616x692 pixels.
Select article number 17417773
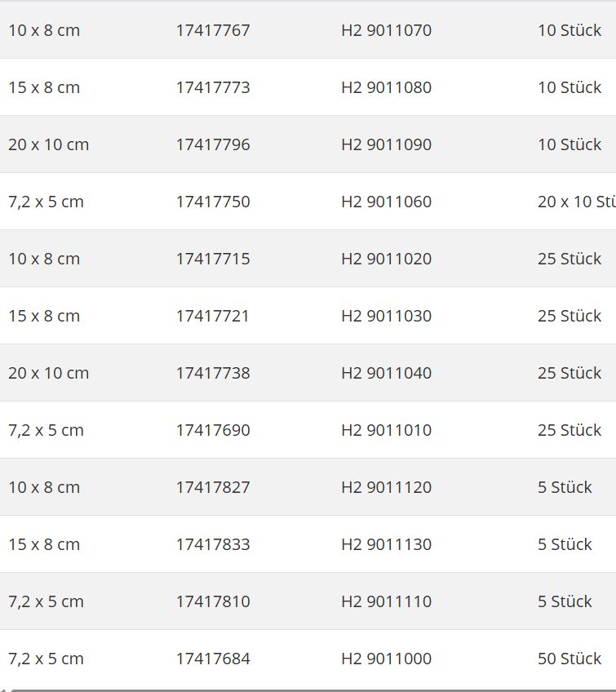[x=213, y=88]
